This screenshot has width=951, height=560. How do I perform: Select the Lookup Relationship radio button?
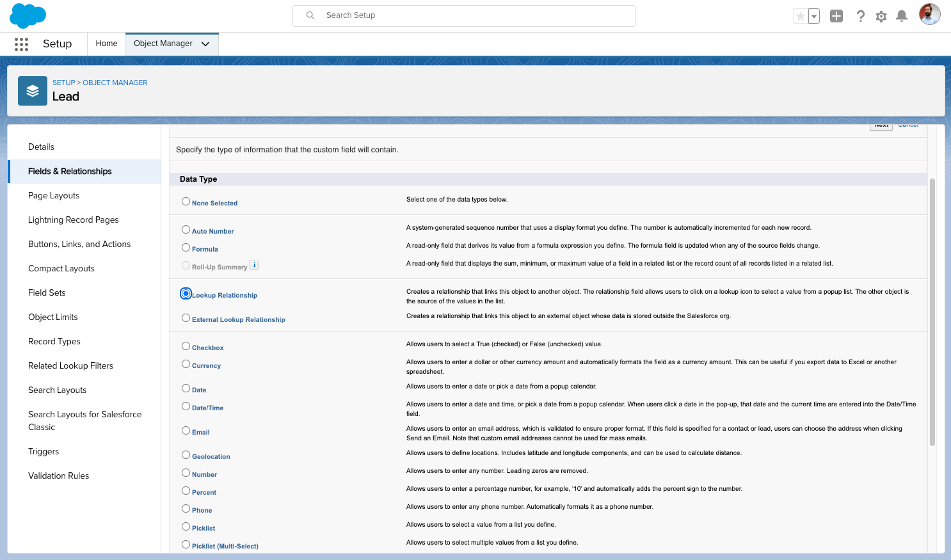coord(186,294)
